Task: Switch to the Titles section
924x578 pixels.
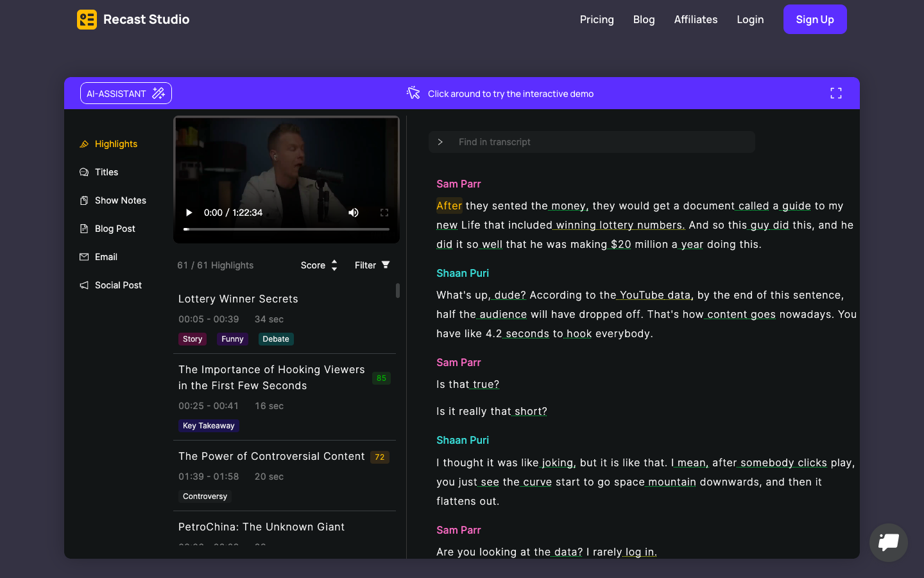Action: (107, 172)
